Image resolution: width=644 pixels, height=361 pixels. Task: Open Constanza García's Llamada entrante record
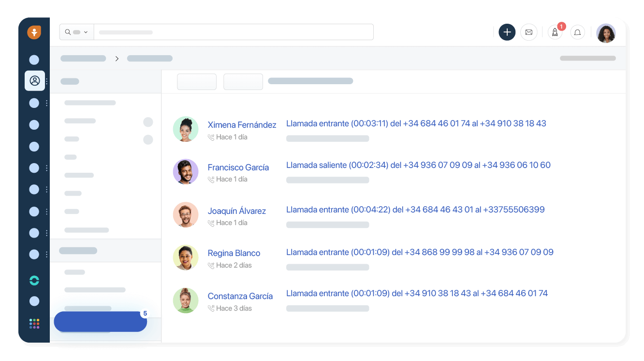(x=417, y=293)
